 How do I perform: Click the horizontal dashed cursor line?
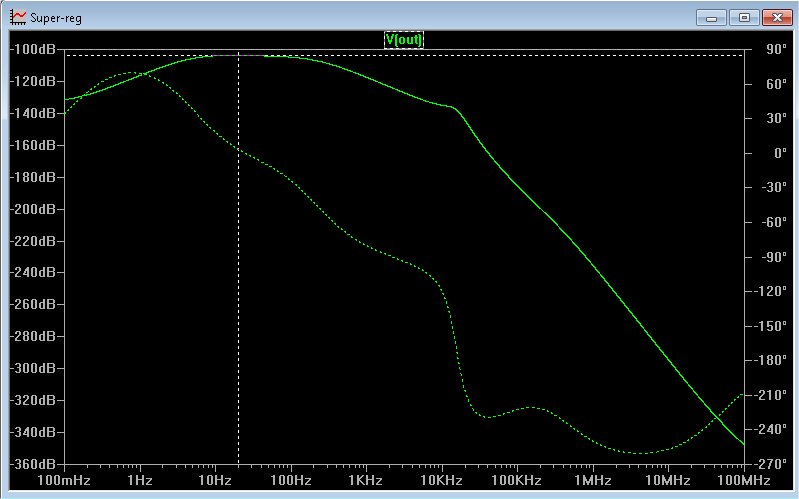pos(405,56)
